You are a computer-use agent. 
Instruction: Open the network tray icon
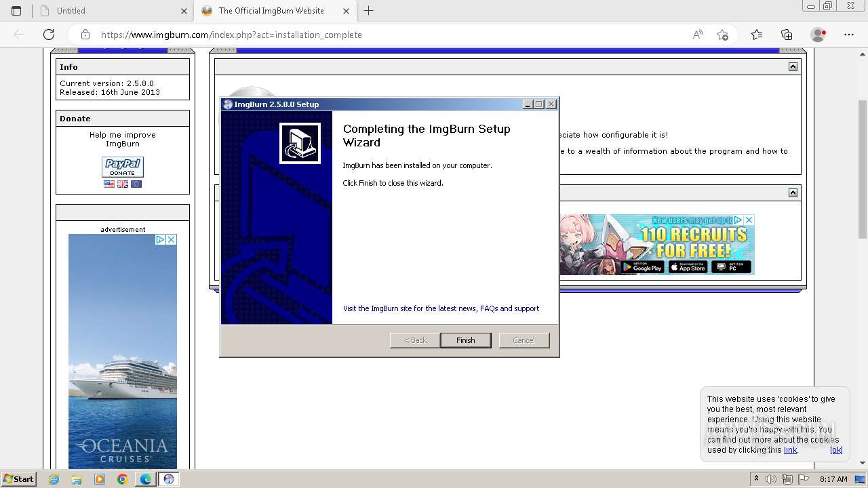[787, 479]
